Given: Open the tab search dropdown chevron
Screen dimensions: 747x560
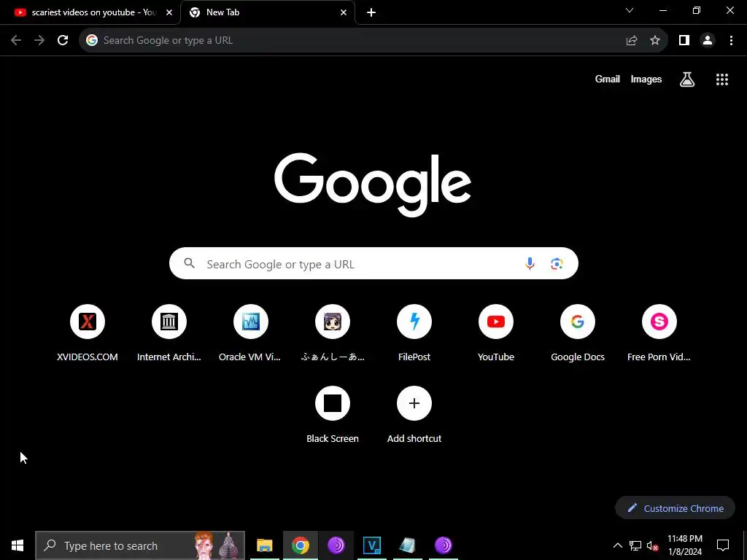Looking at the screenshot, I should (x=630, y=10).
